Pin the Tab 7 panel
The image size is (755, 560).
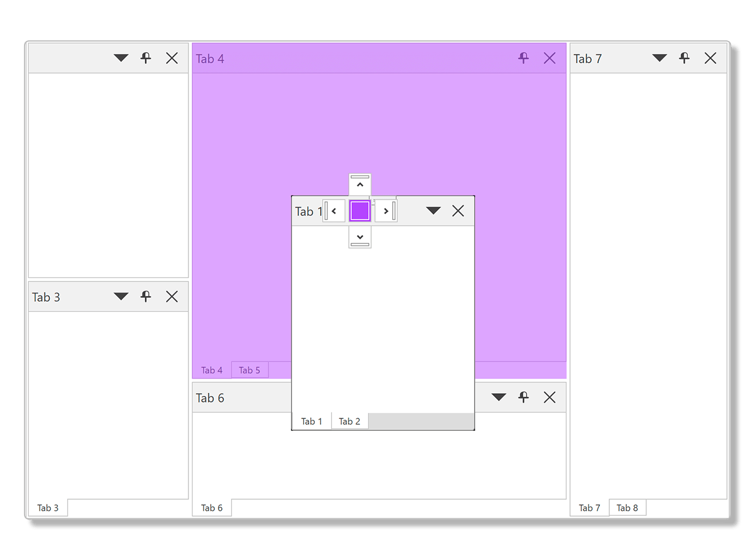click(x=684, y=58)
